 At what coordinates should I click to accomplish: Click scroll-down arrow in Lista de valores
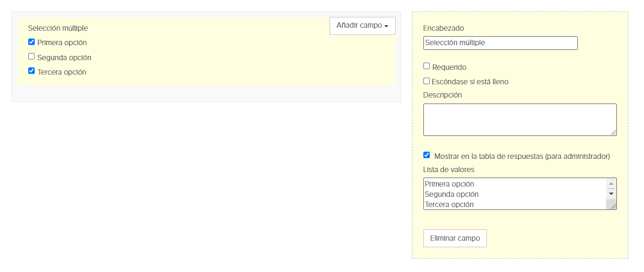611,194
